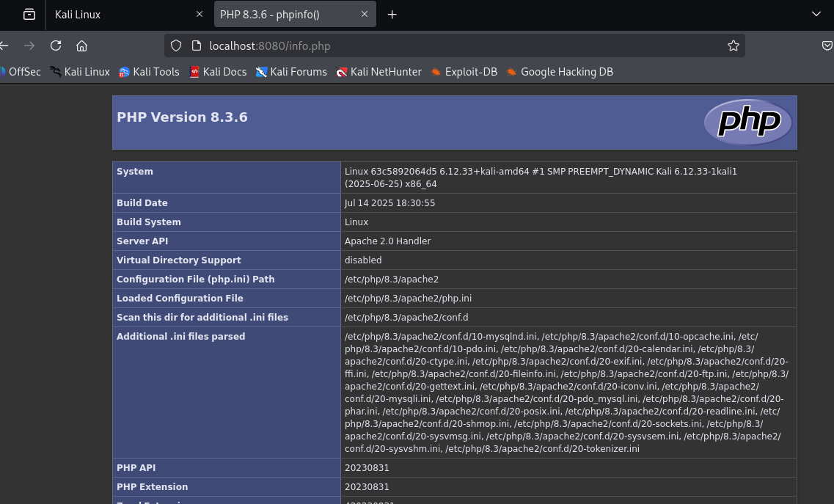The width and height of the screenshot is (834, 504).
Task: Click the forward navigation arrow
Action: pos(29,45)
